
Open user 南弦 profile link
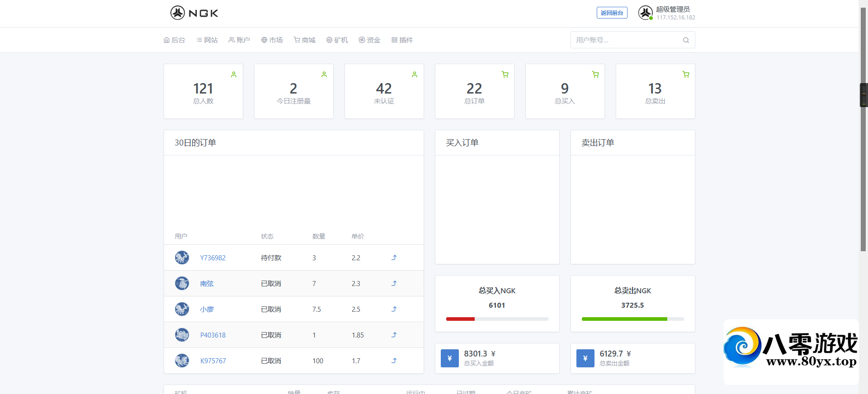(207, 283)
